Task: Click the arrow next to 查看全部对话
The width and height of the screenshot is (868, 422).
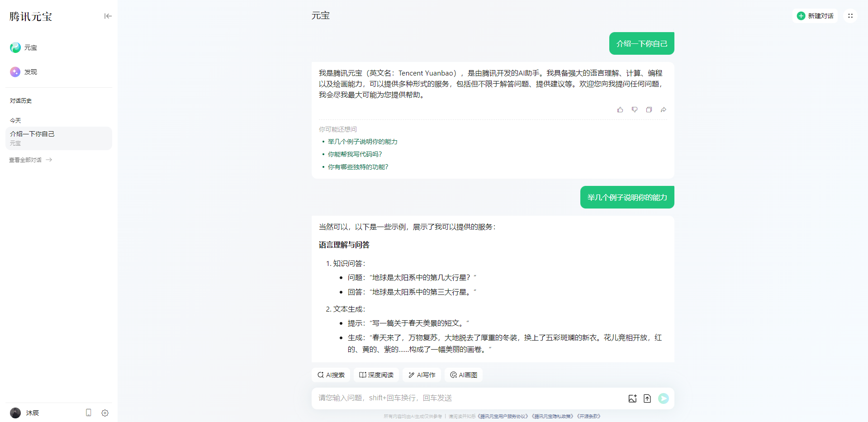Action: [x=49, y=160]
